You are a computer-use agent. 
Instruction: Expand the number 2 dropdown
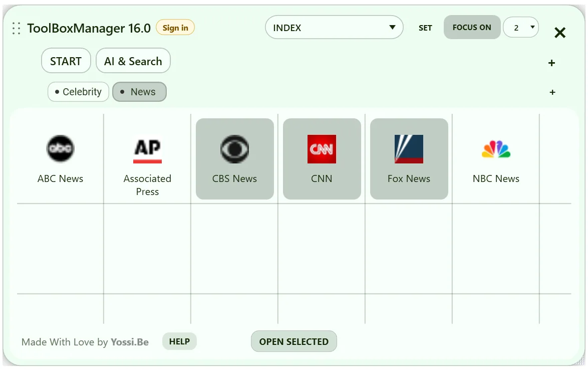coord(521,27)
